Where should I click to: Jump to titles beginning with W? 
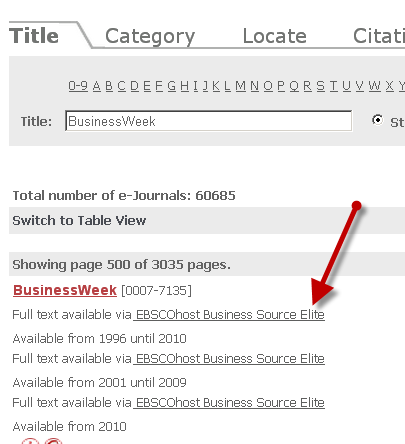coord(374,86)
